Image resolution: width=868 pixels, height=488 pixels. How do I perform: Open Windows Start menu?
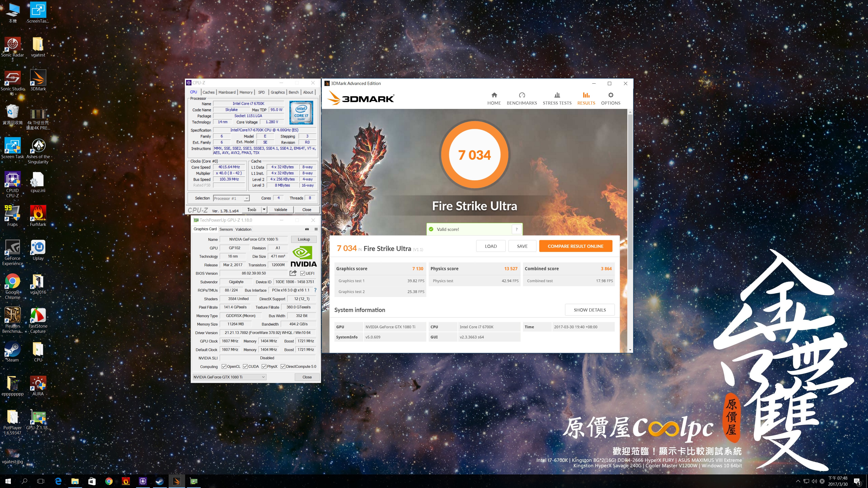coord(8,481)
